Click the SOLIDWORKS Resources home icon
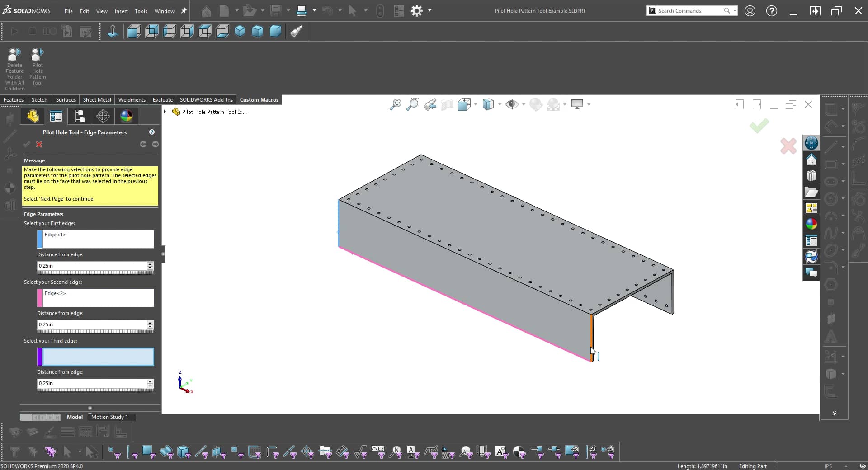Image resolution: width=868 pixels, height=470 pixels. [811, 159]
